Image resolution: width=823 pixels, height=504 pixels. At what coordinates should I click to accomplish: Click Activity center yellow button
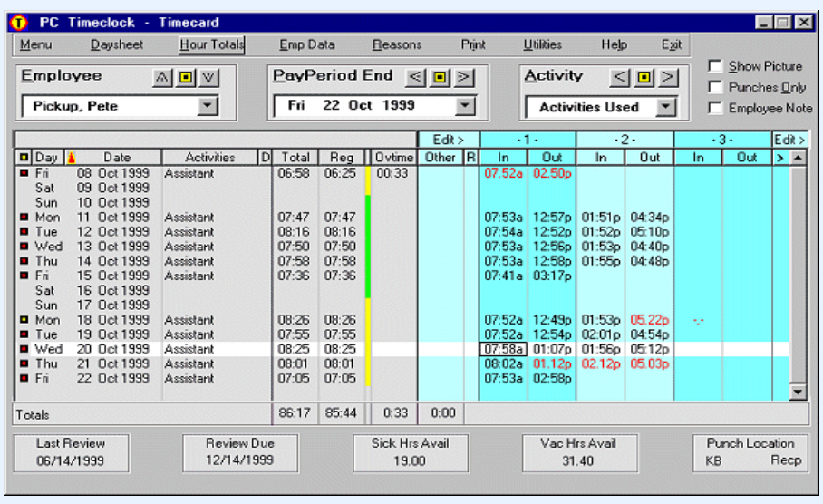(x=644, y=77)
